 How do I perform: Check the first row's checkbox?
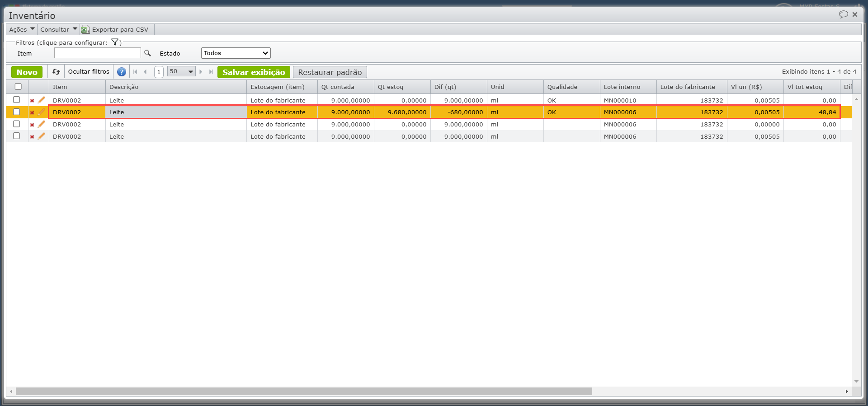click(17, 100)
